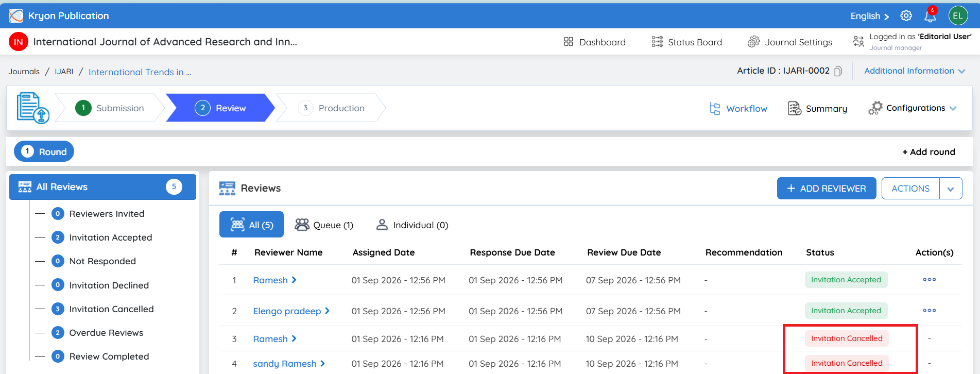The width and height of the screenshot is (980, 374).
Task: Click the document upload icon beside Submission
Action: tap(33, 108)
